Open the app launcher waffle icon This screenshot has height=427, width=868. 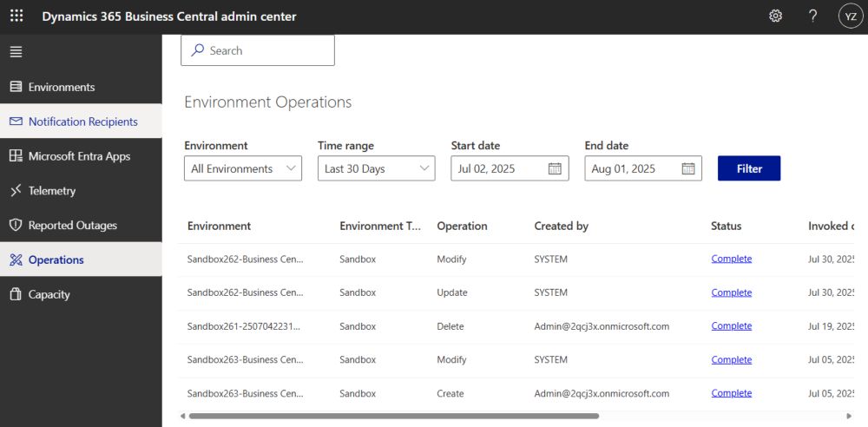[16, 16]
